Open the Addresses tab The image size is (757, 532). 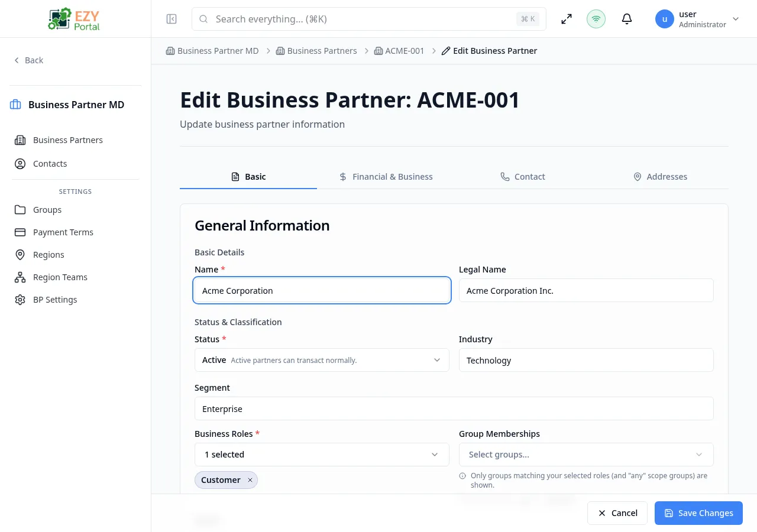pyautogui.click(x=660, y=176)
